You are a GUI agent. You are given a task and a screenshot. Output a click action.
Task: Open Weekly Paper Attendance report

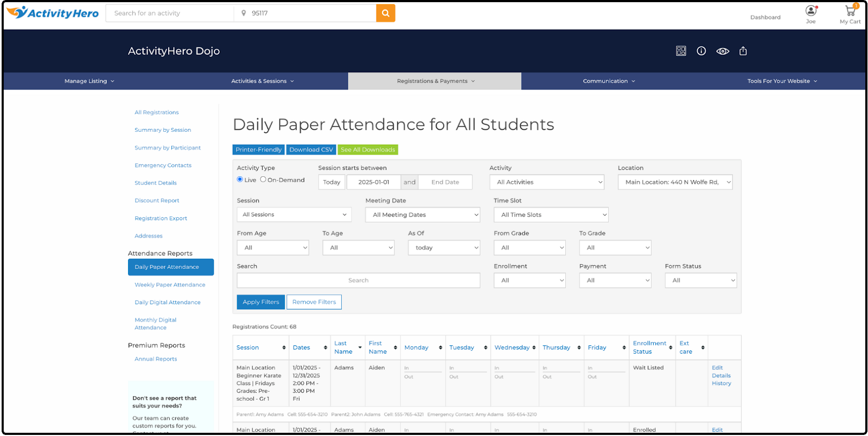coord(170,285)
